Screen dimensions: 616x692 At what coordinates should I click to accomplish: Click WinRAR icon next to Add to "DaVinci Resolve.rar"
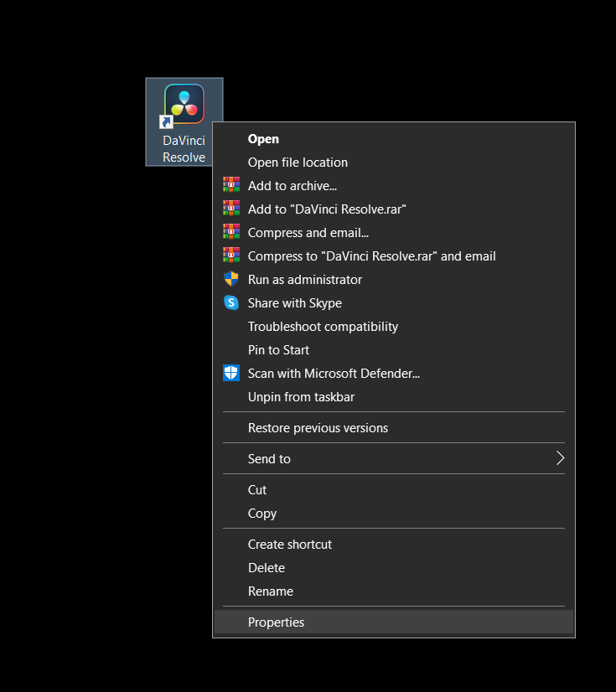231,209
